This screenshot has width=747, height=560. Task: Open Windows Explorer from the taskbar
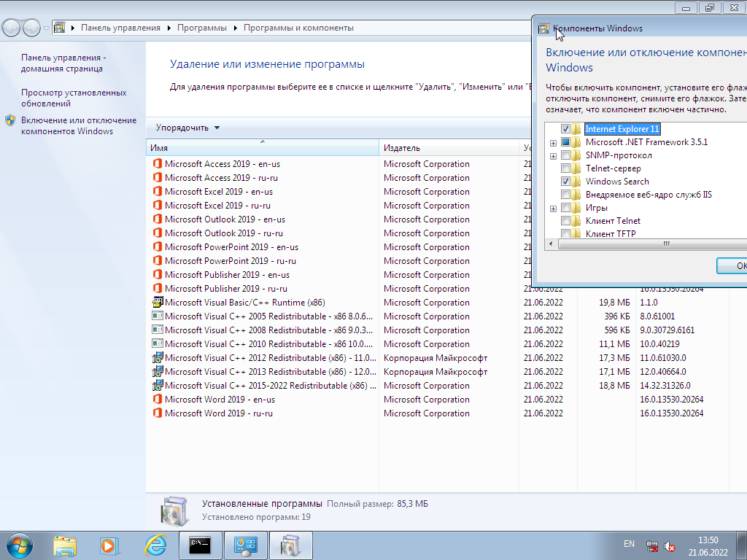[65, 546]
